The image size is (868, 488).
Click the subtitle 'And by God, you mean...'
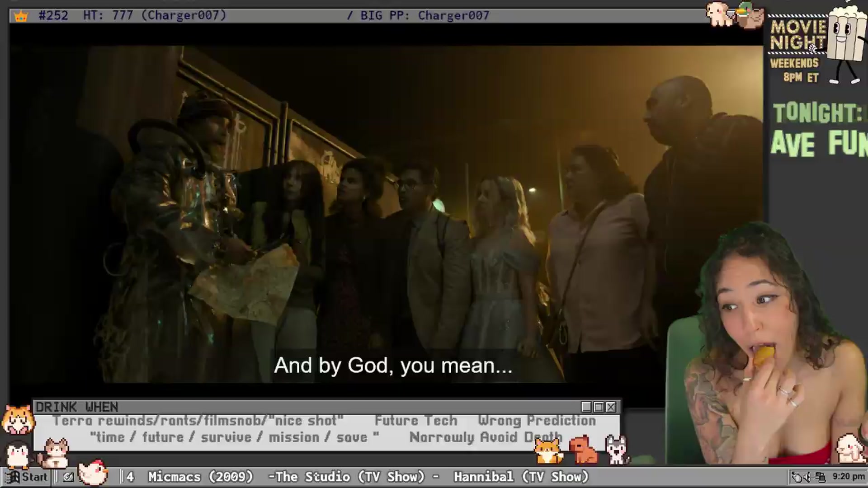coord(393,366)
